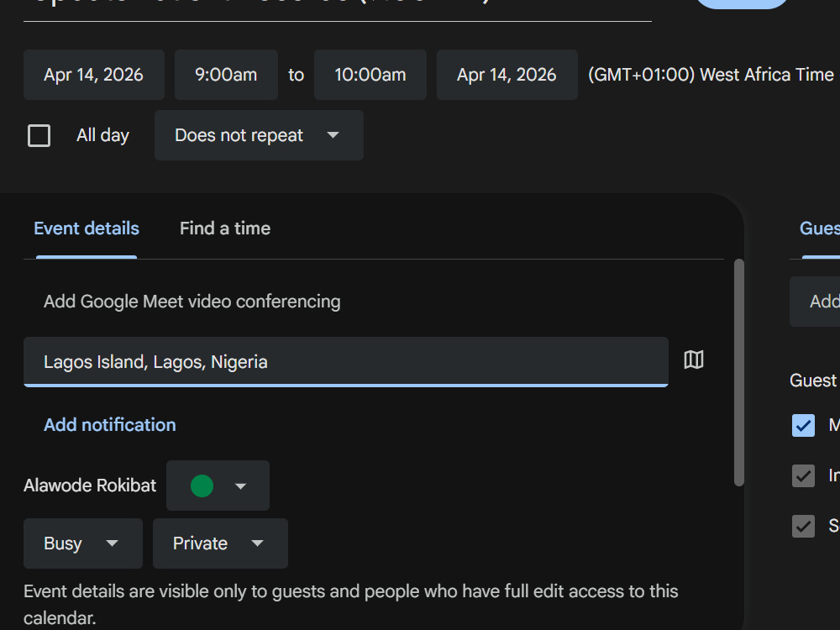Click the Add guests input field

pyautogui.click(x=815, y=302)
